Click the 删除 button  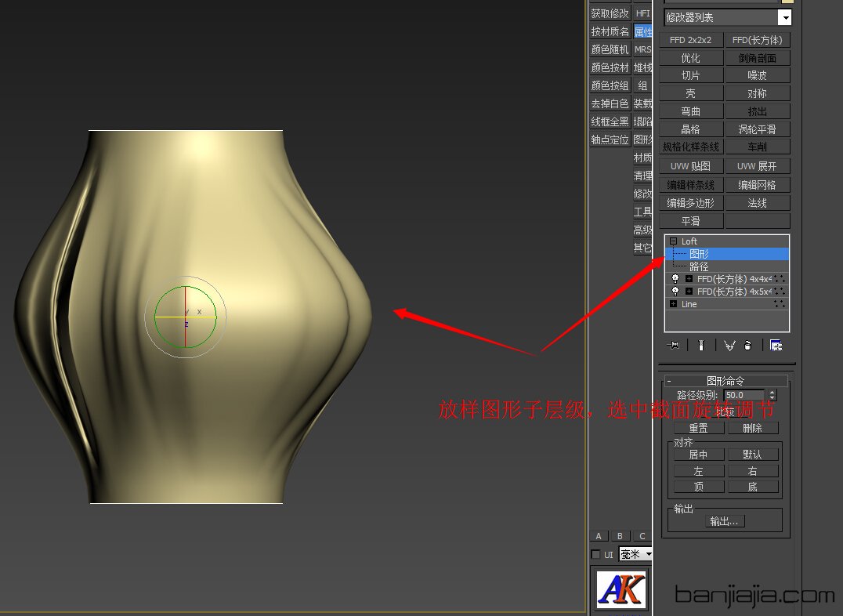(753, 428)
